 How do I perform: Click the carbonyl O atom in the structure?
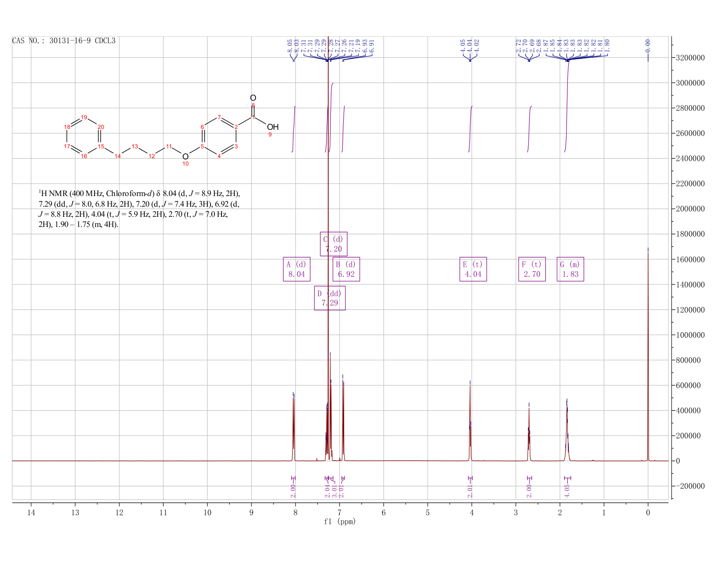point(253,98)
